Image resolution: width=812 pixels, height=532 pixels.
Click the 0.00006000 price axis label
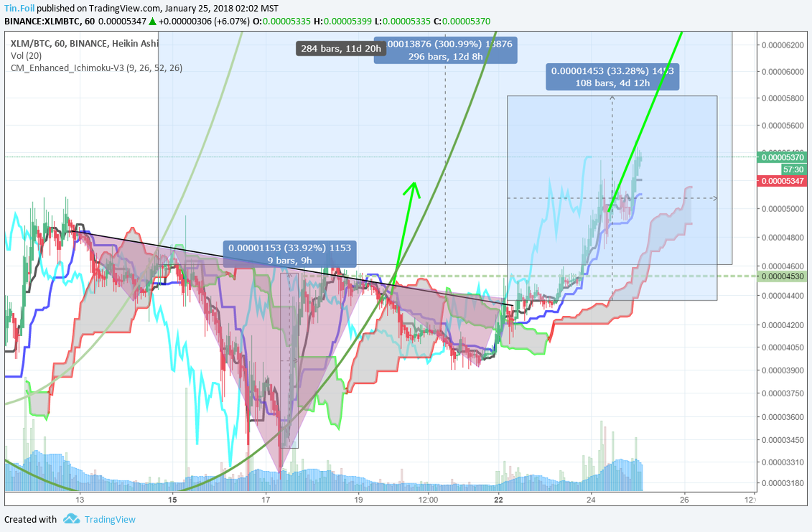click(783, 72)
